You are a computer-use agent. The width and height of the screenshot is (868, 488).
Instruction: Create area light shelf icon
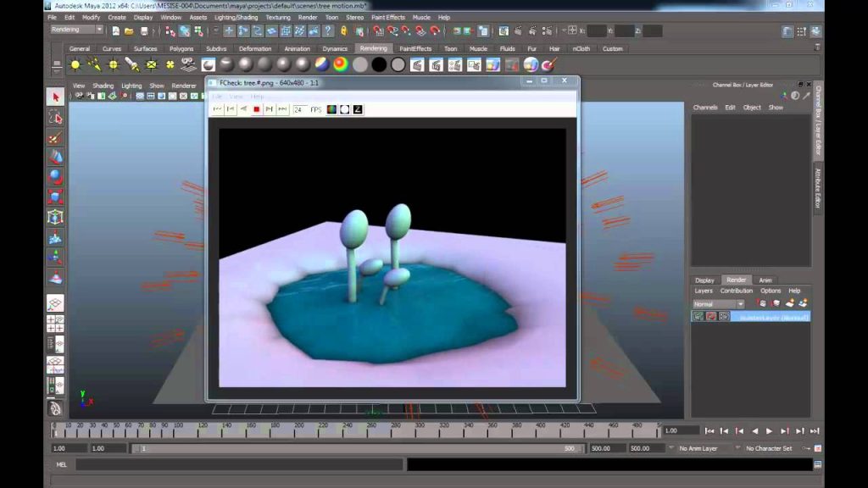tap(151, 64)
